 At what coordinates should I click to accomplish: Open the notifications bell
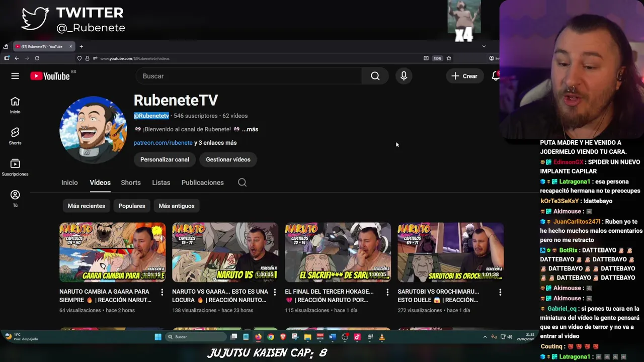pos(496,76)
